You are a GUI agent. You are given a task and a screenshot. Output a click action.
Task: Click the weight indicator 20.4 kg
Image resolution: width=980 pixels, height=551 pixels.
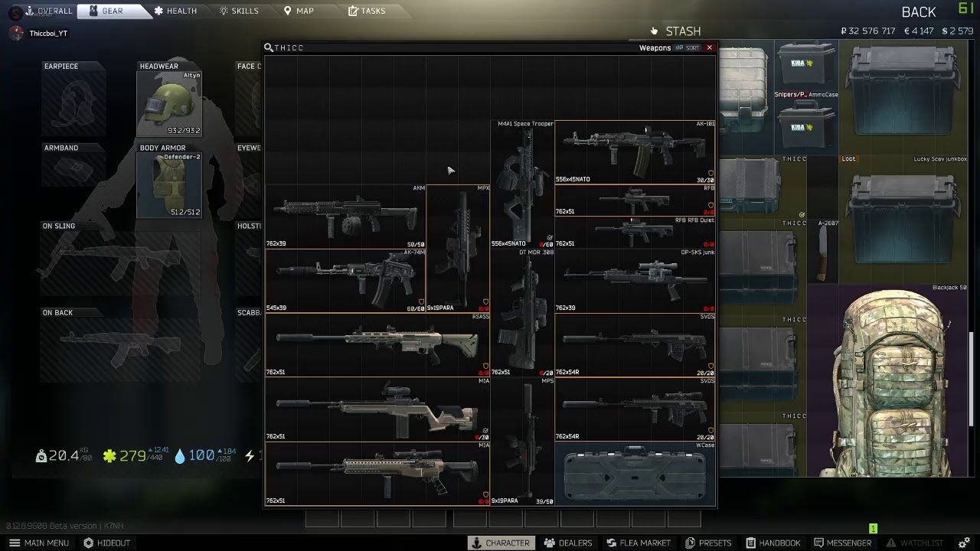pyautogui.click(x=64, y=455)
